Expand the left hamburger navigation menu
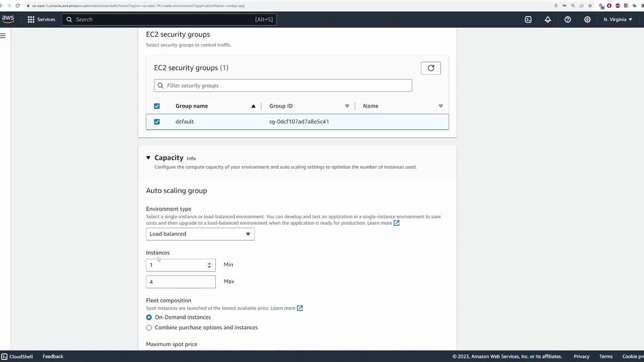This screenshot has width=644, height=362. [3, 35]
